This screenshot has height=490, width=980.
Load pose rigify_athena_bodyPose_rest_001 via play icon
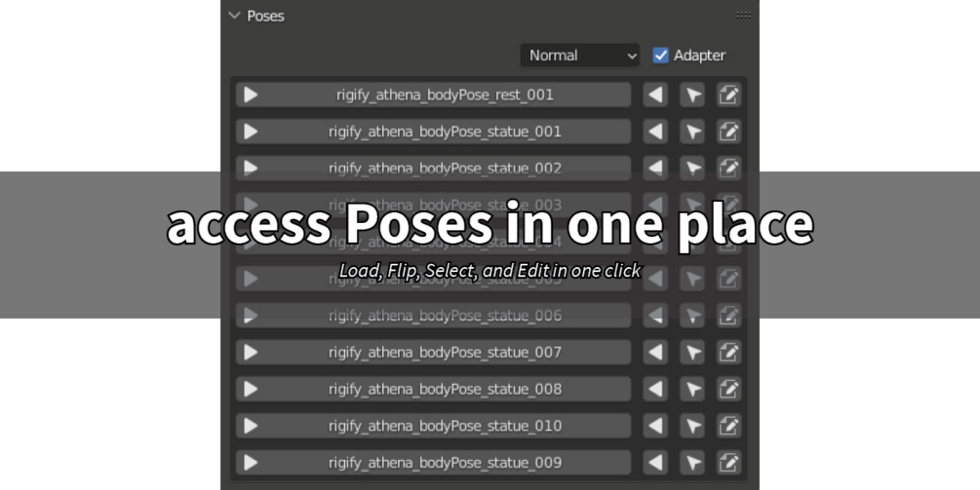point(251,94)
